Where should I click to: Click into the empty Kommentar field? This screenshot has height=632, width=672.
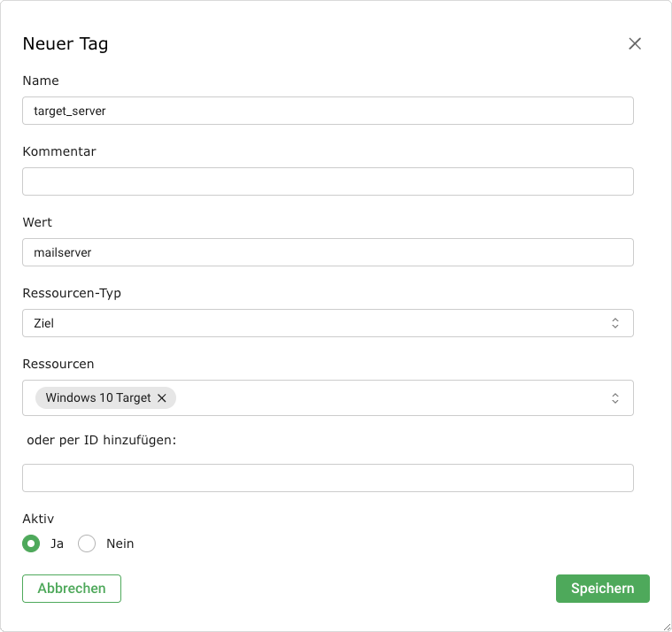[x=328, y=181]
